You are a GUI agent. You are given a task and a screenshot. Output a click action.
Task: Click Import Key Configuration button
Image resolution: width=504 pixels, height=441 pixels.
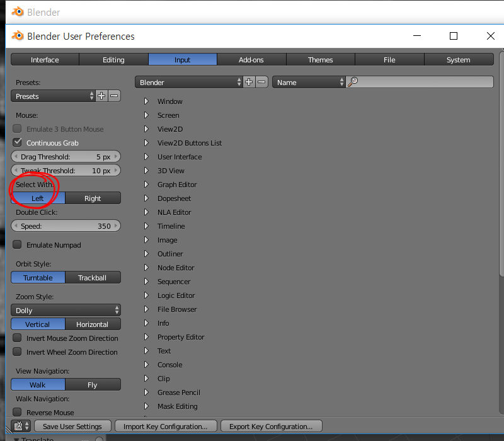point(166,427)
